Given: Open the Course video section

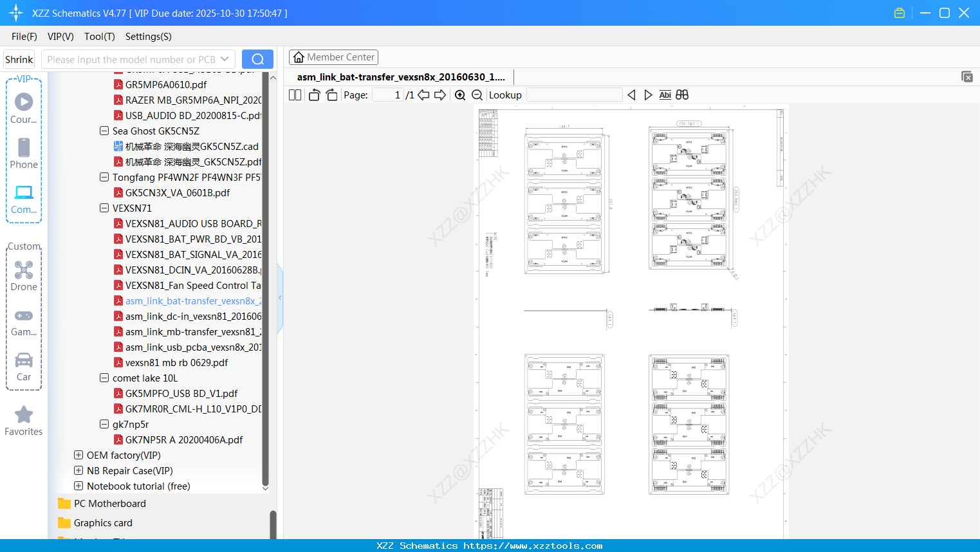Looking at the screenshot, I should [x=24, y=108].
